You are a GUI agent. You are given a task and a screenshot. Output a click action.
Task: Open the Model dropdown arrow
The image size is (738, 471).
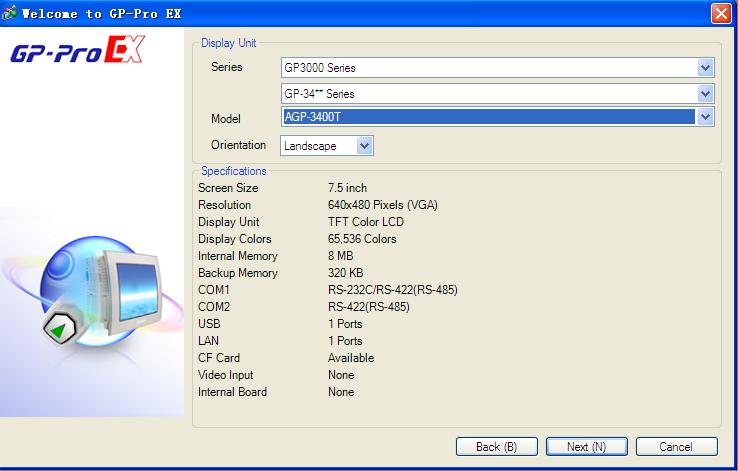coord(706,117)
